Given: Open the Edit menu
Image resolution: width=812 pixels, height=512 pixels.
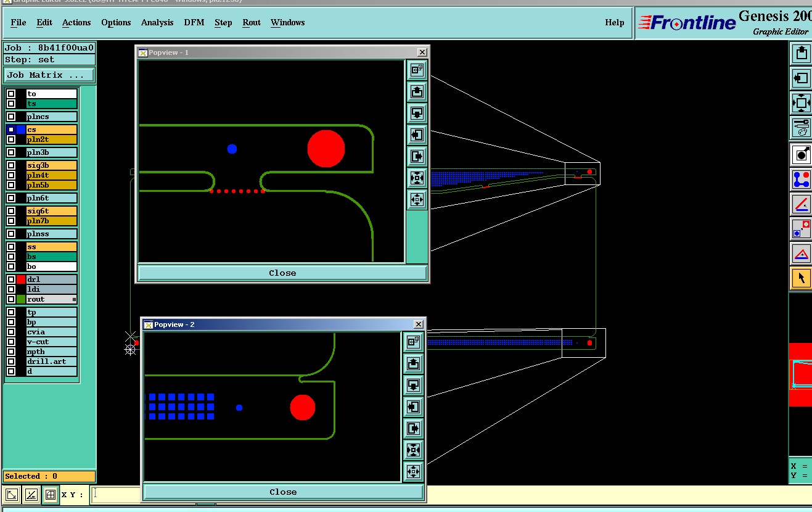Looking at the screenshot, I should pyautogui.click(x=44, y=22).
